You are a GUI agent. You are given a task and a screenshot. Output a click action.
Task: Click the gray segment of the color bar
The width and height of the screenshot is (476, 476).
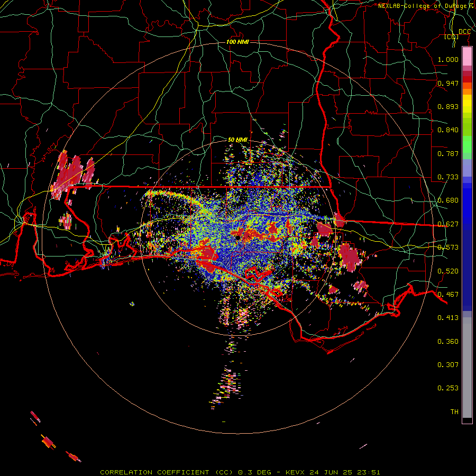coord(467,368)
